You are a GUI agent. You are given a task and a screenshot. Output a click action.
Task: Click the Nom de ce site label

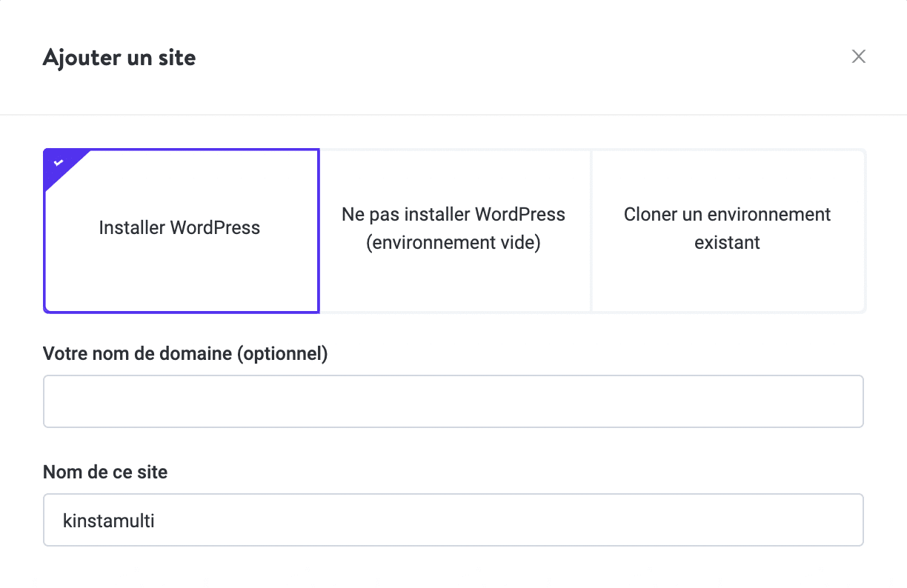[x=105, y=472]
